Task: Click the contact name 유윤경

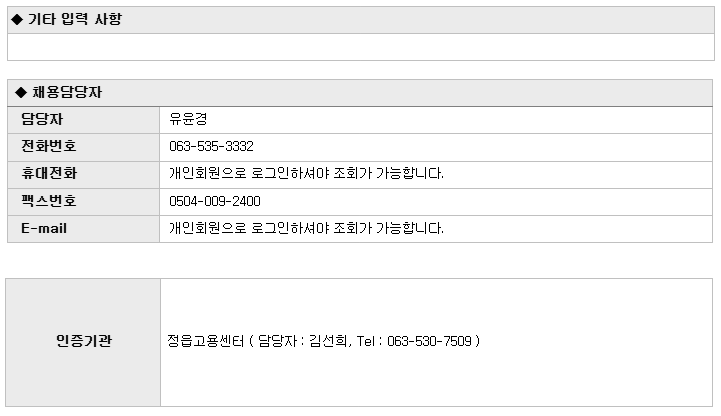Action: [x=188, y=120]
